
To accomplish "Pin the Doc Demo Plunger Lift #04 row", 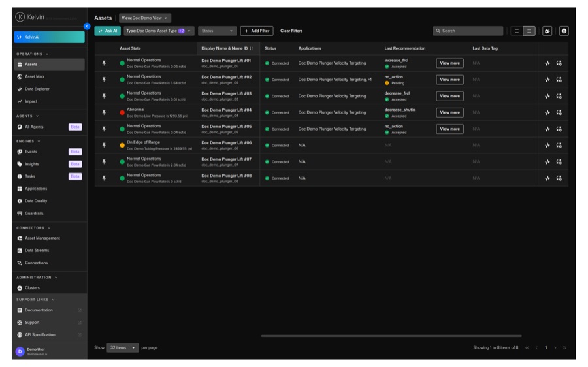I will pyautogui.click(x=105, y=112).
